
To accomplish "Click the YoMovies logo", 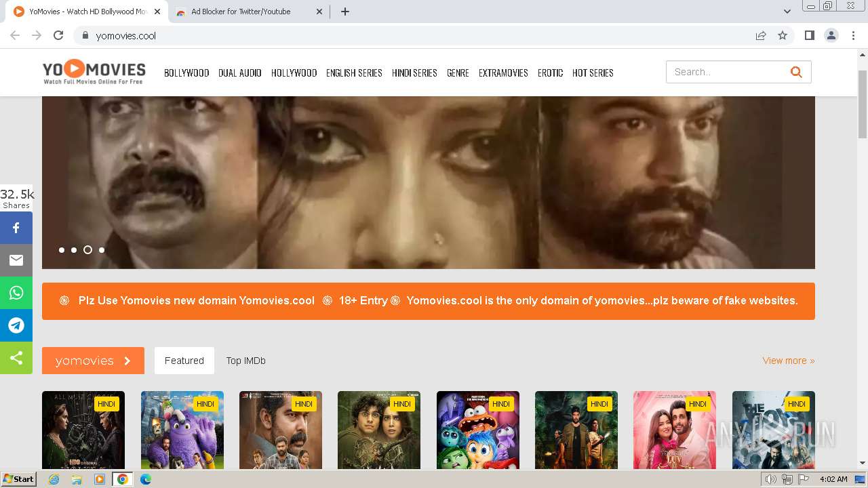I will coord(94,72).
